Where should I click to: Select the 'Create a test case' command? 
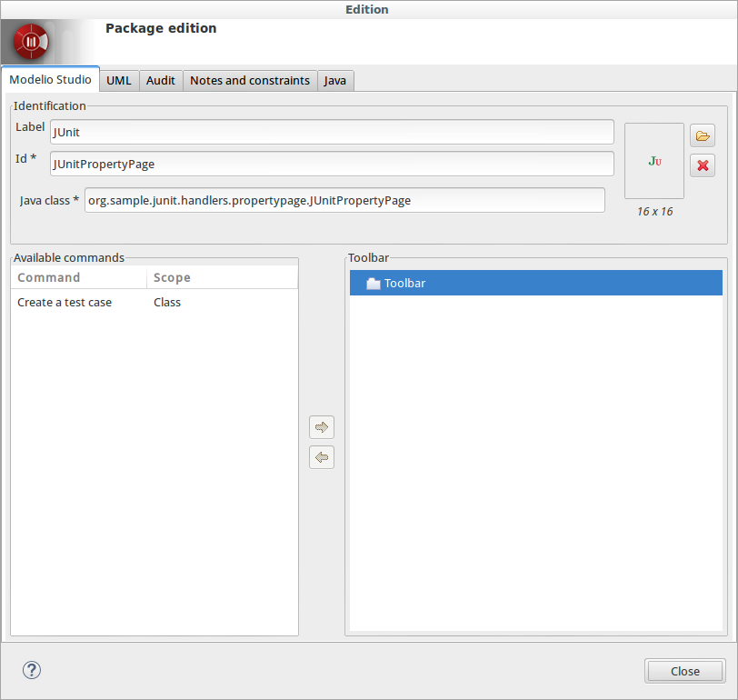click(x=65, y=302)
